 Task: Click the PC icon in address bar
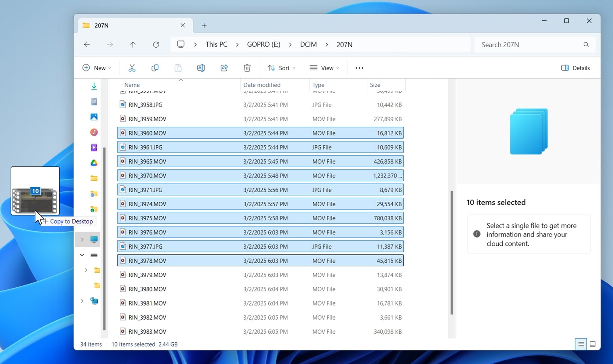pyautogui.click(x=181, y=44)
